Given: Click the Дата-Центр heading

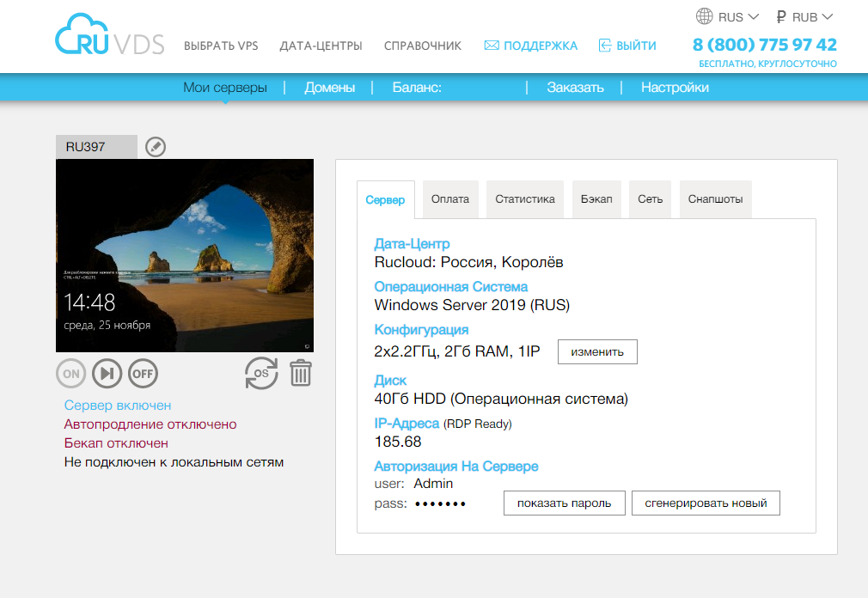Looking at the screenshot, I should click(412, 243).
